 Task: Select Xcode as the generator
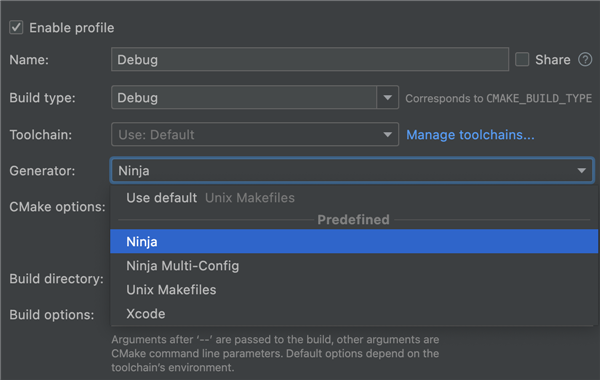(354, 314)
